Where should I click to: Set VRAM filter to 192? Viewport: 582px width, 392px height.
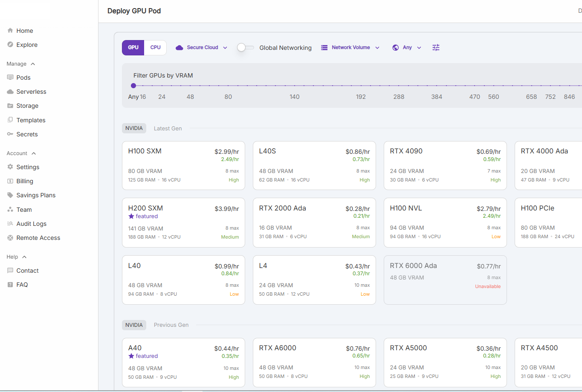coord(361,97)
